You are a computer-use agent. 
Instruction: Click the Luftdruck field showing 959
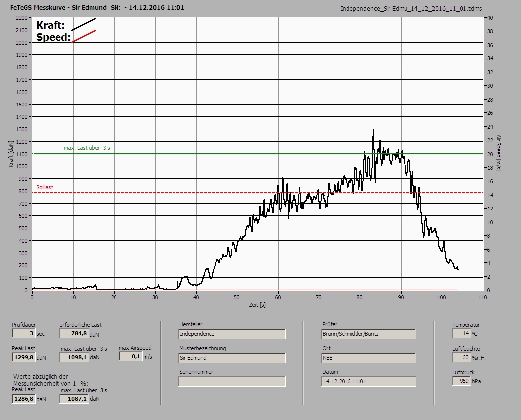(x=462, y=381)
